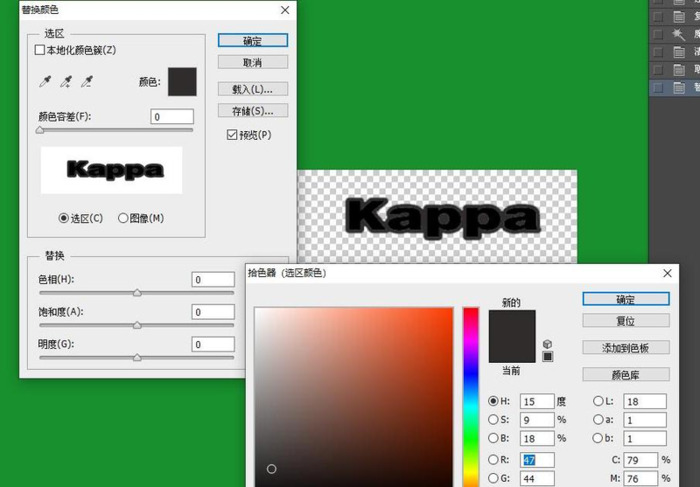Click the magic wand history entry icon
The image size is (700, 487).
(678, 33)
